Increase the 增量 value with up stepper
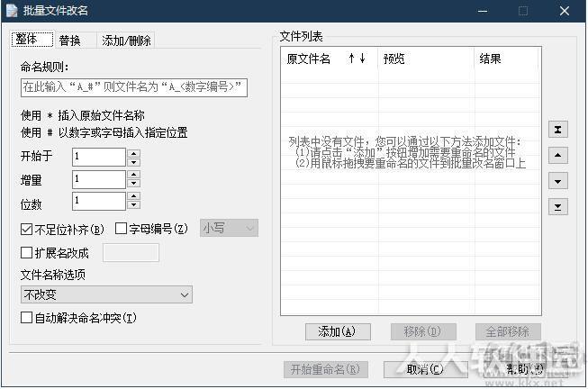 click(134, 175)
